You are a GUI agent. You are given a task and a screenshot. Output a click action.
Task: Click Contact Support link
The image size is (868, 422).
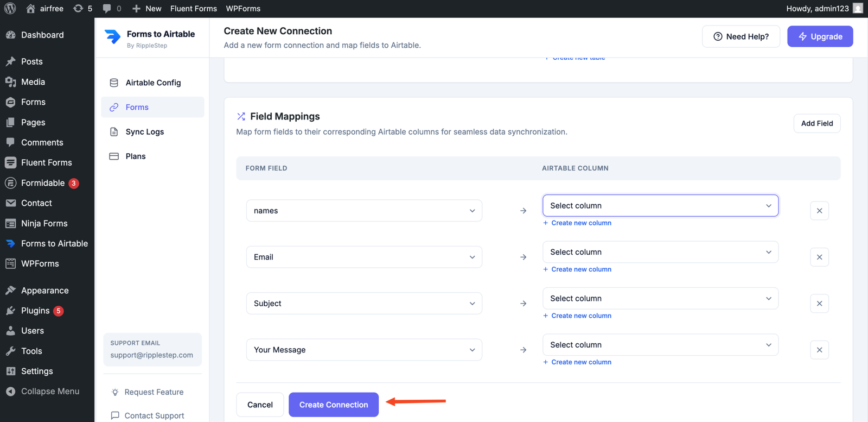(148, 415)
